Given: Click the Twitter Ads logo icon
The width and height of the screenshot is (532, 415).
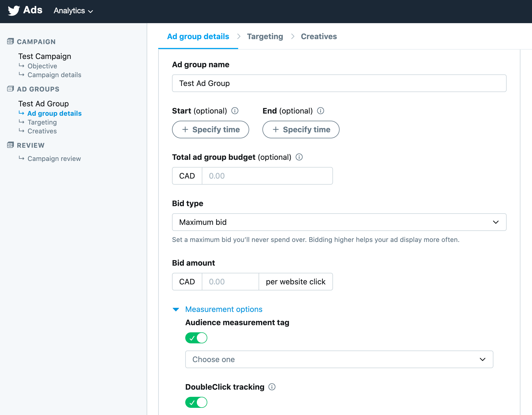Looking at the screenshot, I should click(12, 11).
